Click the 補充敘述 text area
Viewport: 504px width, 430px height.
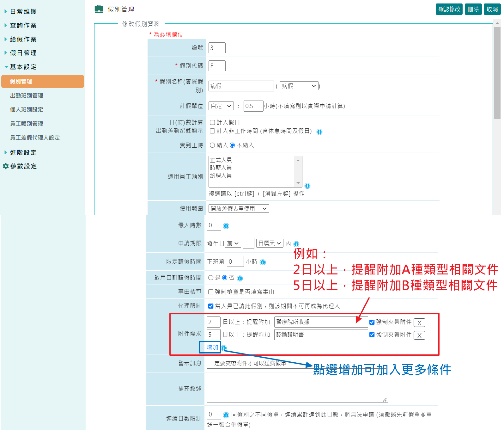click(x=297, y=389)
